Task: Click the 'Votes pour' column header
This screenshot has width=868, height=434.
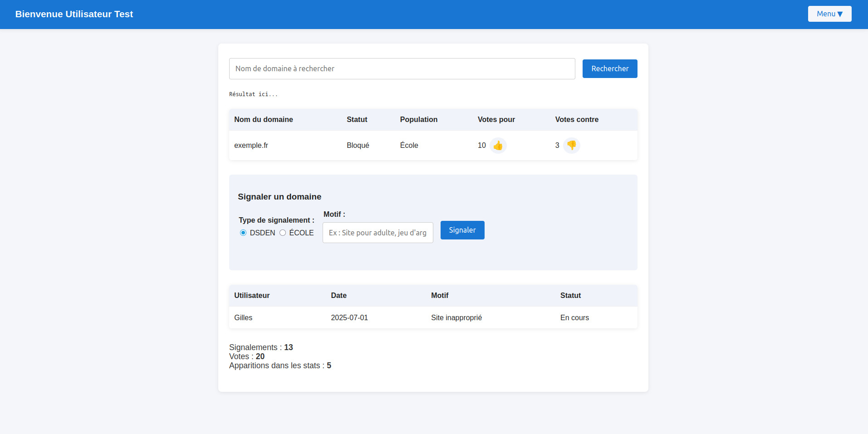Action: pyautogui.click(x=496, y=120)
